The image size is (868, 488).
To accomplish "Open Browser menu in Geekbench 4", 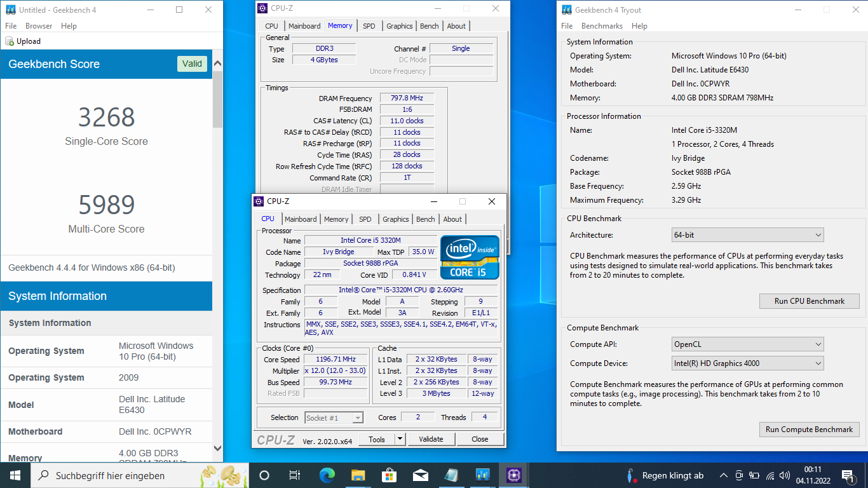I will pyautogui.click(x=39, y=26).
